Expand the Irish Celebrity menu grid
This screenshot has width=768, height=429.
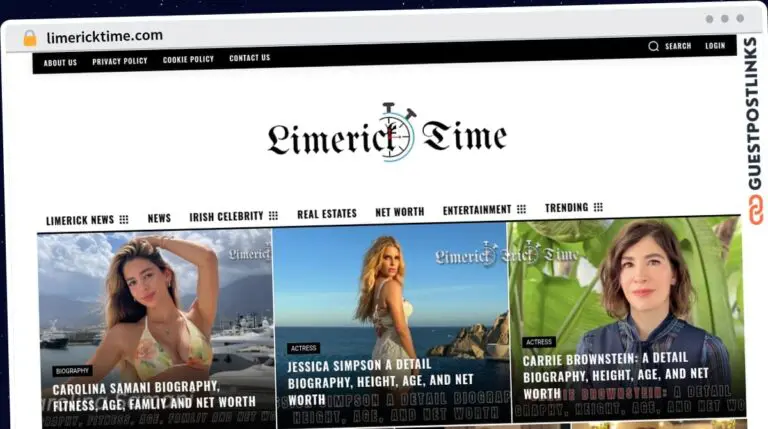pos(273,215)
